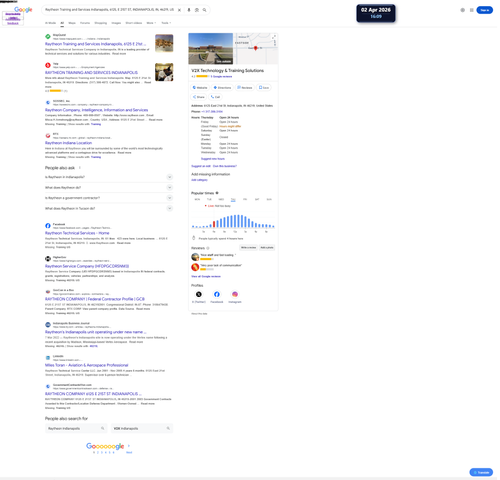
Task: Open the Raytheon Indiana Location result
Action: 68,143
